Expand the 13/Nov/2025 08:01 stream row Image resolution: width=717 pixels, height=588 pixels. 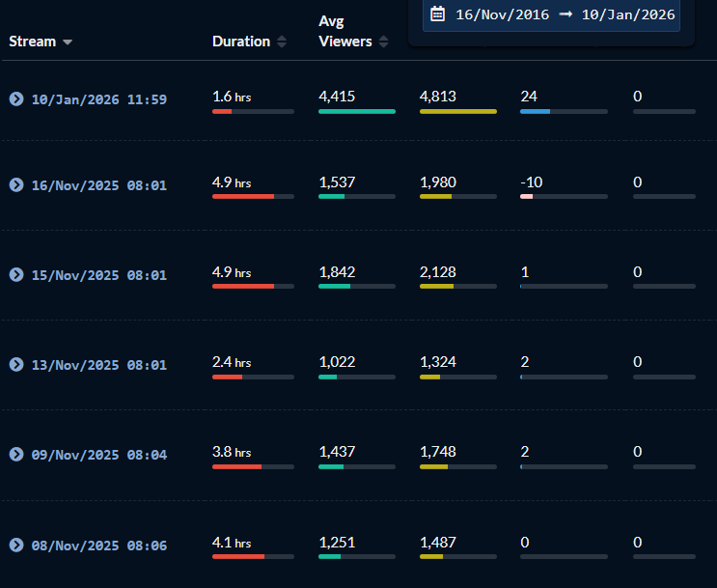click(x=16, y=364)
